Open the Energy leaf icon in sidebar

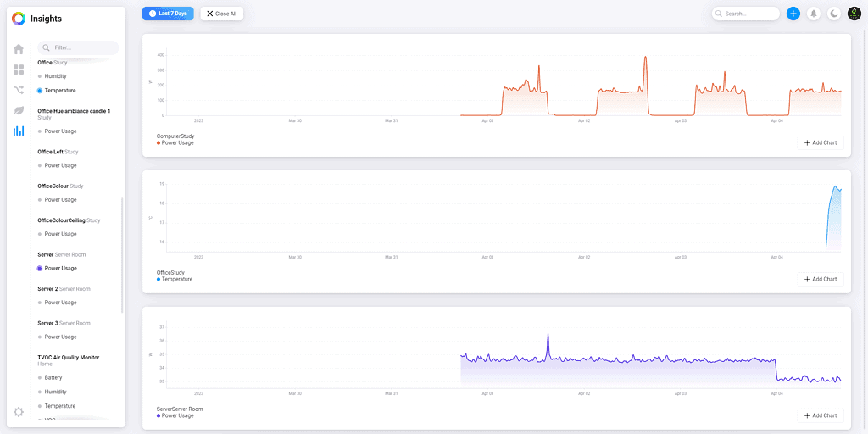tap(19, 110)
